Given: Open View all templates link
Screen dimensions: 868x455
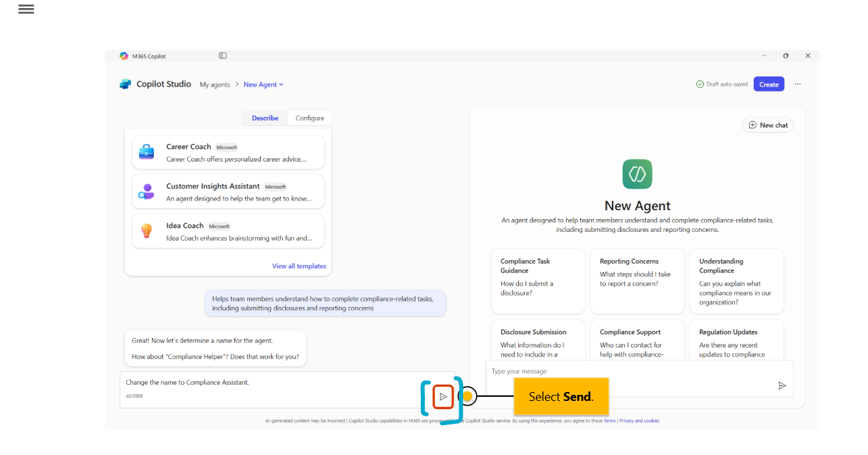Looking at the screenshot, I should coord(299,266).
